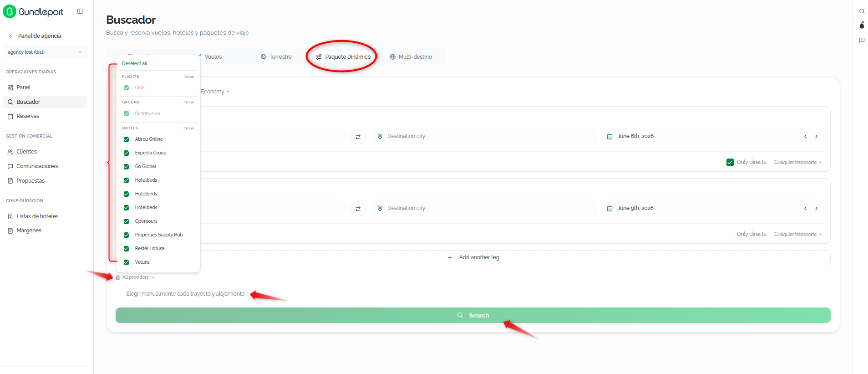The image size is (868, 374).
Task: Toggle the Distribusion ground provider checkbox
Action: coord(127,114)
